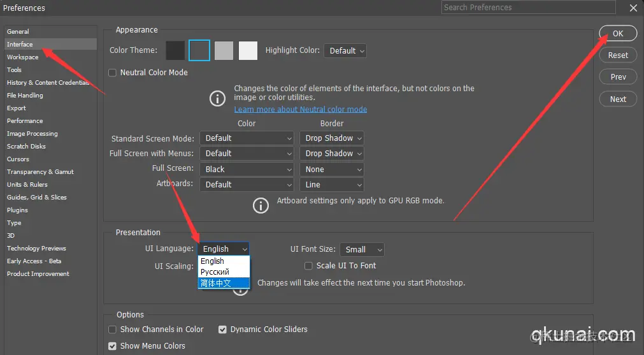Click the Reset button
644x355 pixels.
point(618,55)
